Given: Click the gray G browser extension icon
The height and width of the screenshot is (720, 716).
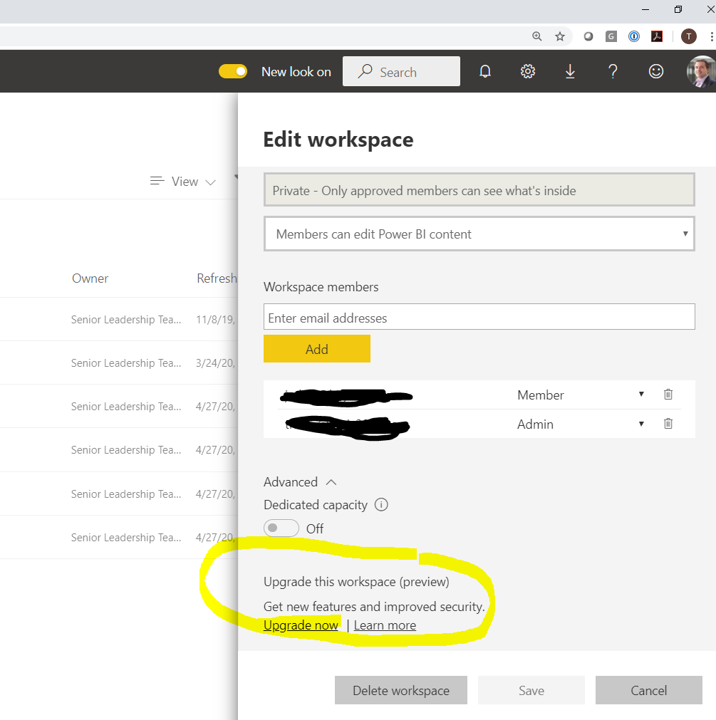Looking at the screenshot, I should (611, 36).
